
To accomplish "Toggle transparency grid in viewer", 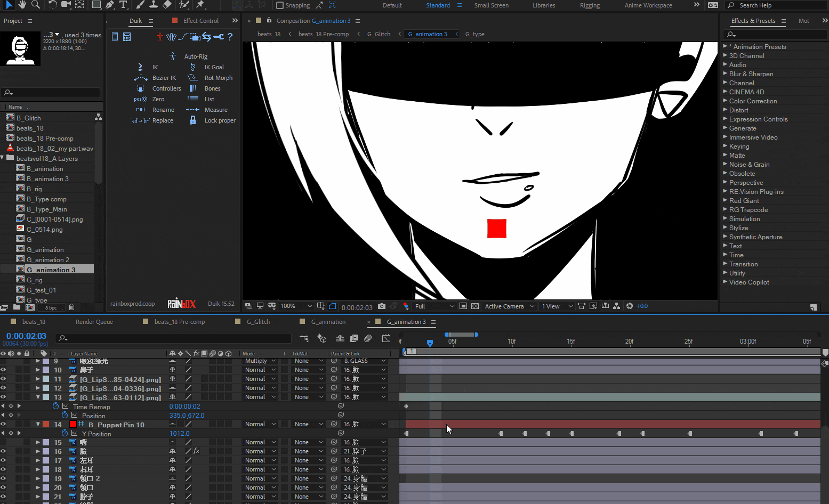I will click(x=475, y=306).
